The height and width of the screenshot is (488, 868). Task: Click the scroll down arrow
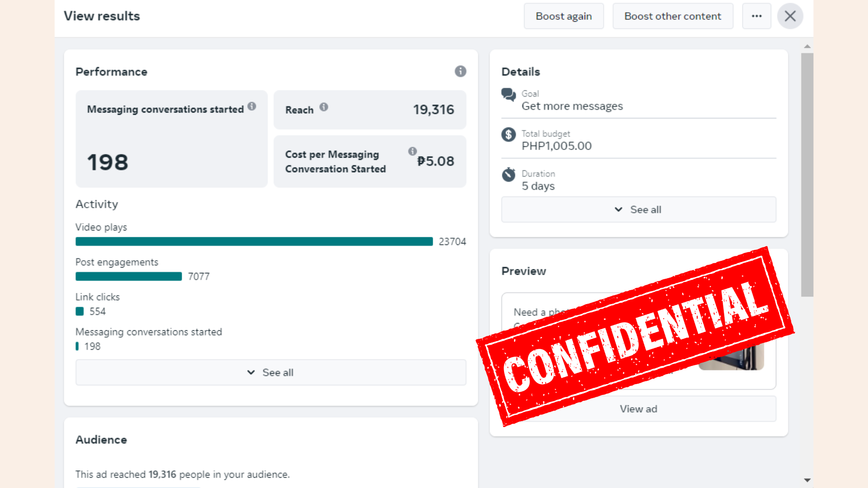click(807, 480)
